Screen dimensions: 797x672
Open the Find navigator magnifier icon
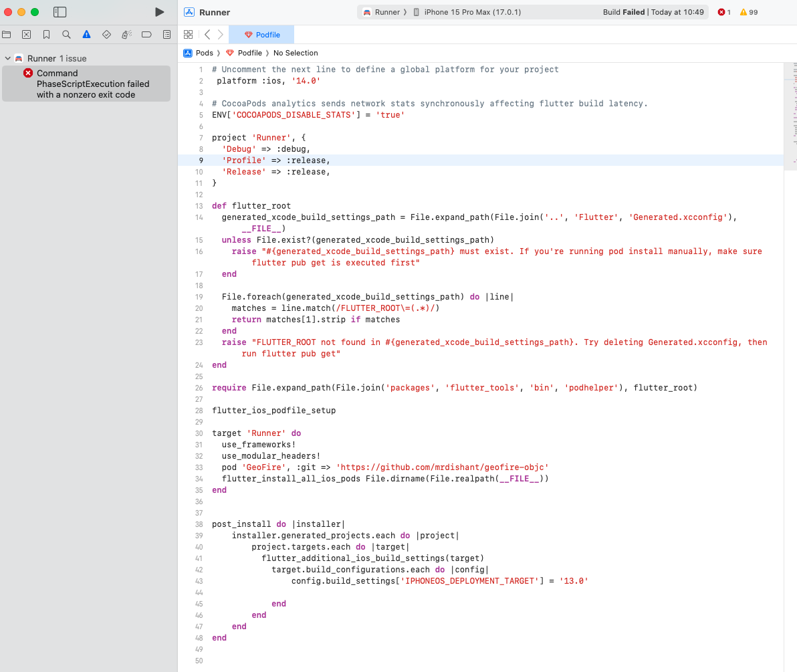coord(66,34)
